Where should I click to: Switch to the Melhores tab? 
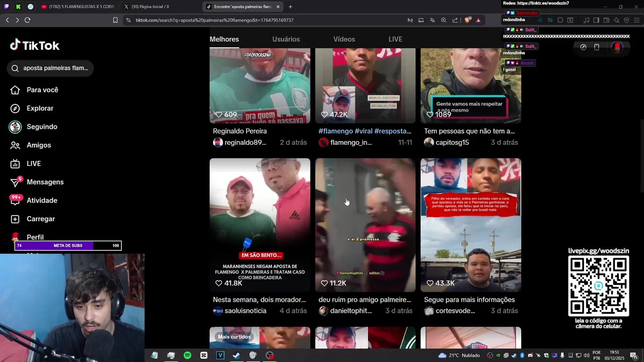click(224, 39)
